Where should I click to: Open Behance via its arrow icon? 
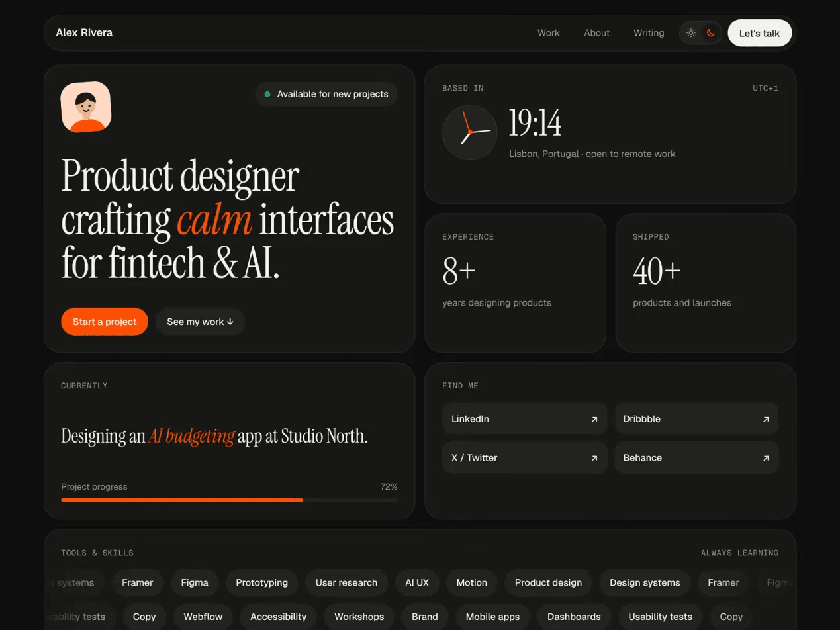pyautogui.click(x=766, y=458)
